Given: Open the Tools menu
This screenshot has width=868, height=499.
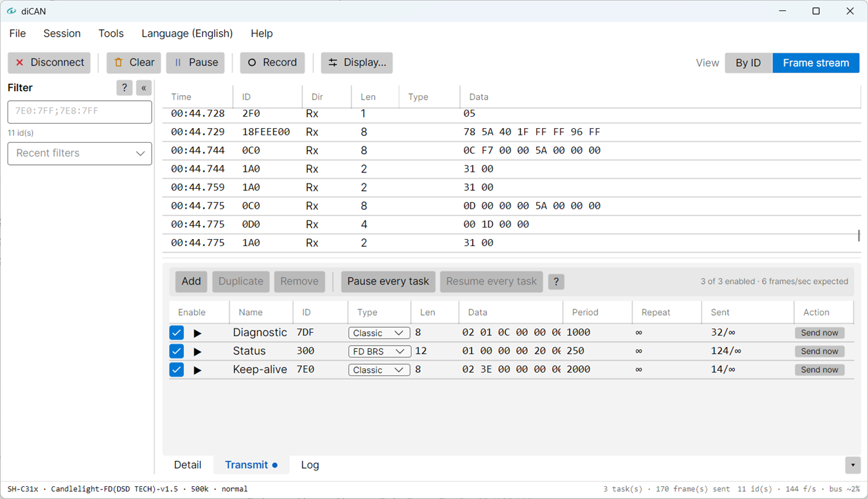Looking at the screenshot, I should [x=111, y=34].
